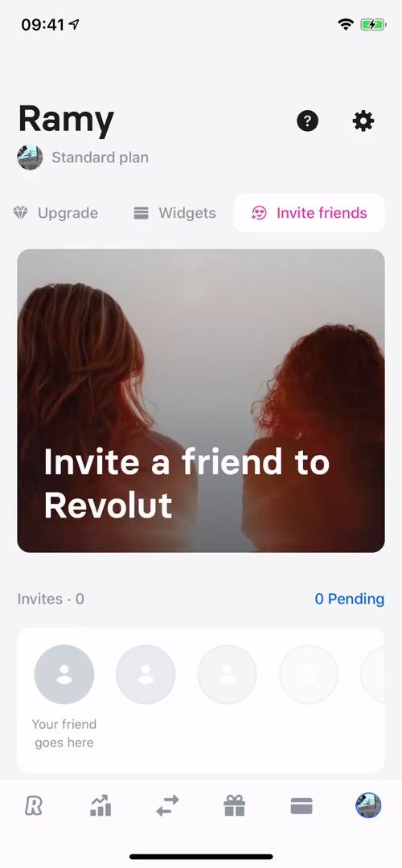402x868 pixels.
Task: Tap the diamond icon next to Upgrade
Action: pyautogui.click(x=20, y=213)
